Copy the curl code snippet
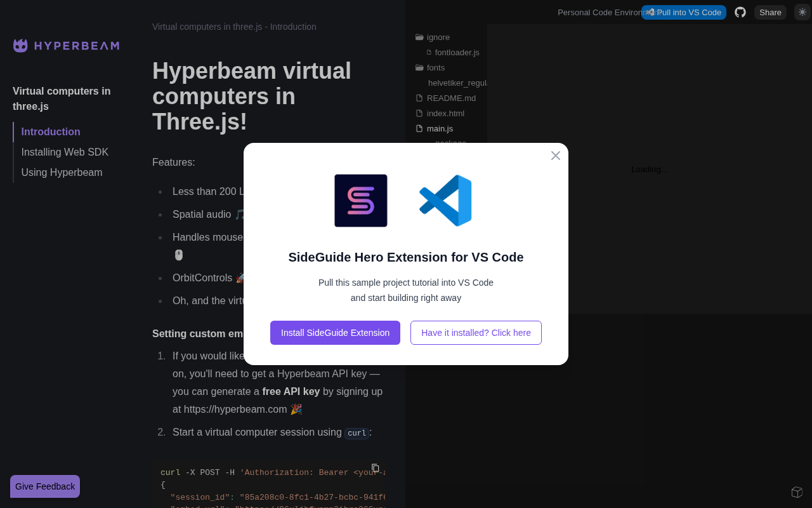The image size is (812, 508). point(376,468)
